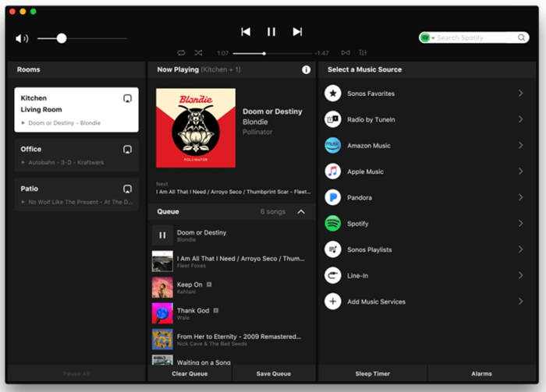Toggle crossfade mode
546x392 pixels.
click(x=346, y=52)
